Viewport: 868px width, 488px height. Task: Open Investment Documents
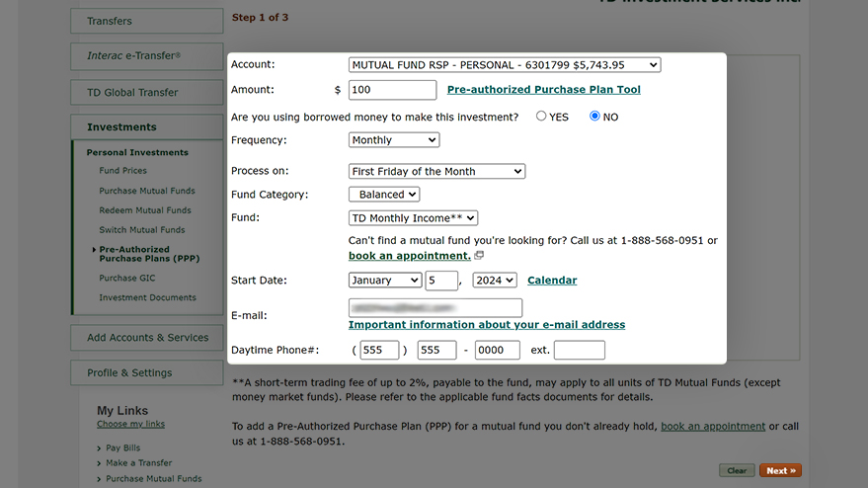[147, 297]
